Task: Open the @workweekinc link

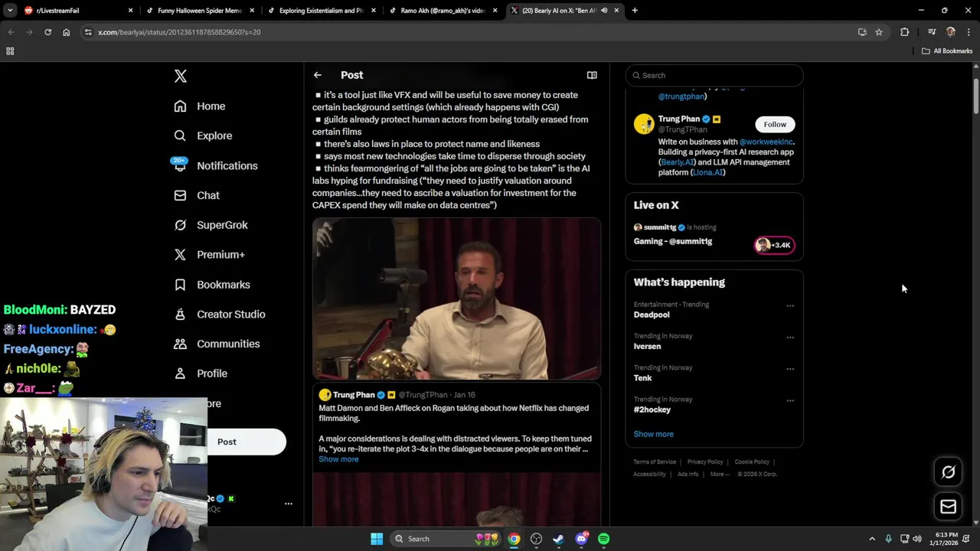Action: pos(766,142)
